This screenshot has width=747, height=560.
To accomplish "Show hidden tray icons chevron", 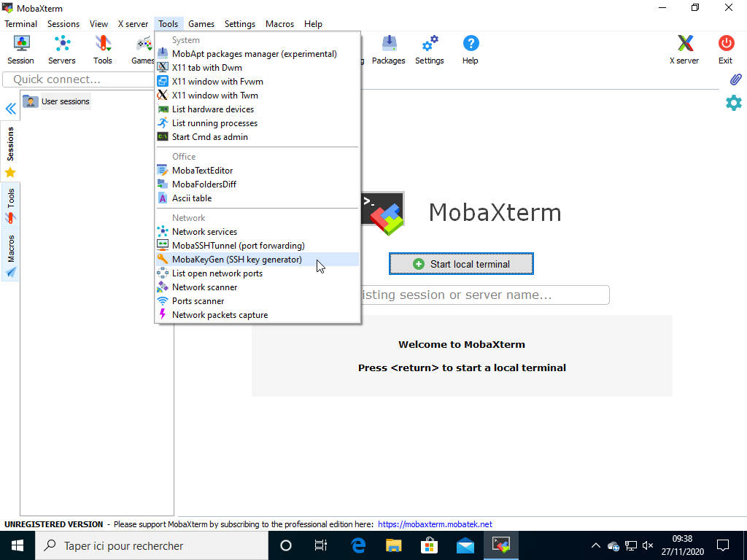I will coord(595,545).
